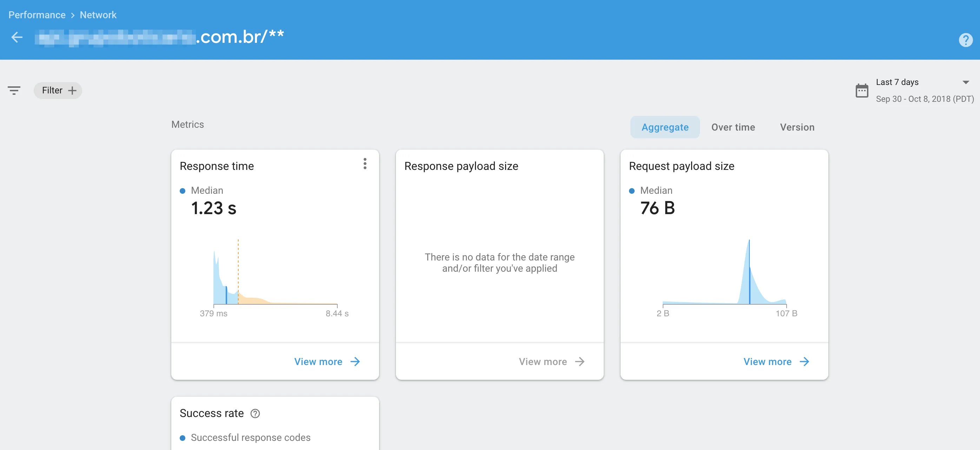The width and height of the screenshot is (980, 450).
Task: Click Success rate info help icon
Action: coord(255,413)
